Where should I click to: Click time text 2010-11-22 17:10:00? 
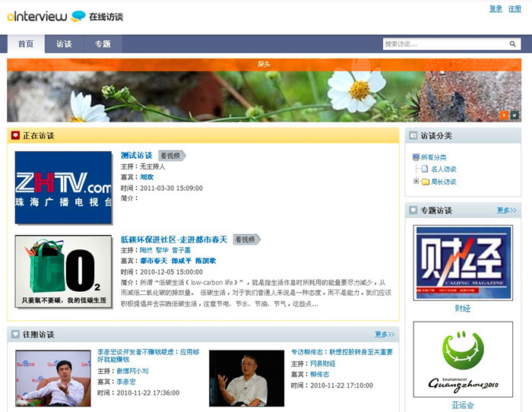click(x=341, y=385)
